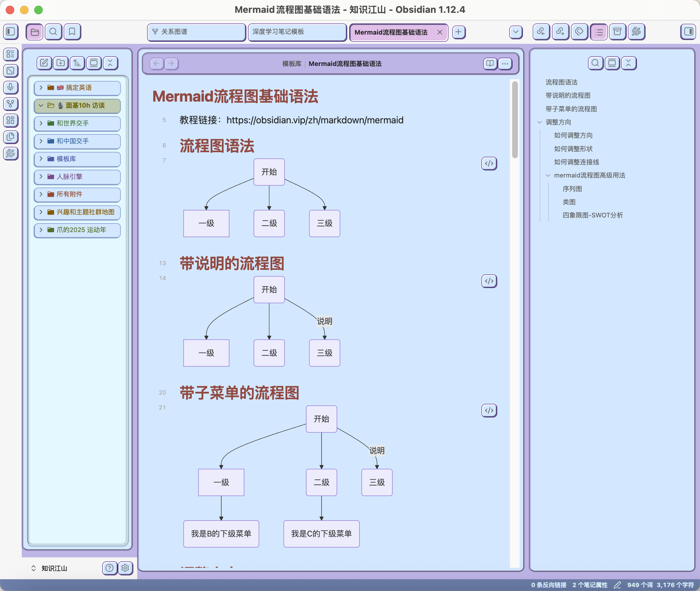Click the new note icon
Image resolution: width=700 pixels, height=591 pixels.
(x=44, y=63)
